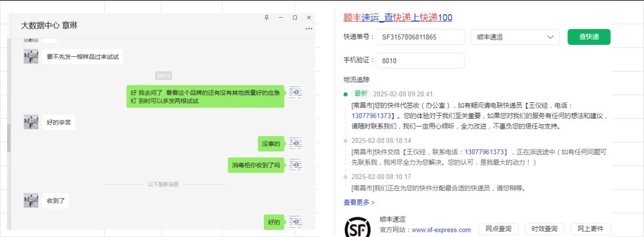Close the 大数据中心 章琳 chat window
The height and width of the screenshot is (237, 644).
309,17
